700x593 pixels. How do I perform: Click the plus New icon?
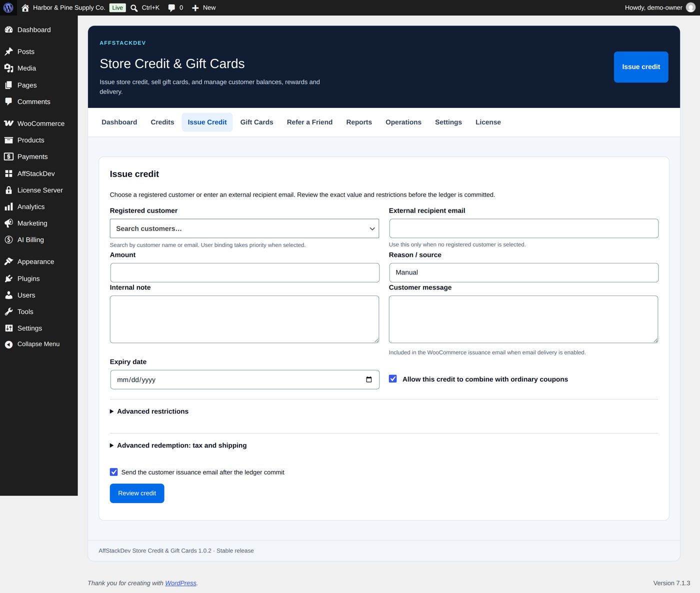coord(195,8)
